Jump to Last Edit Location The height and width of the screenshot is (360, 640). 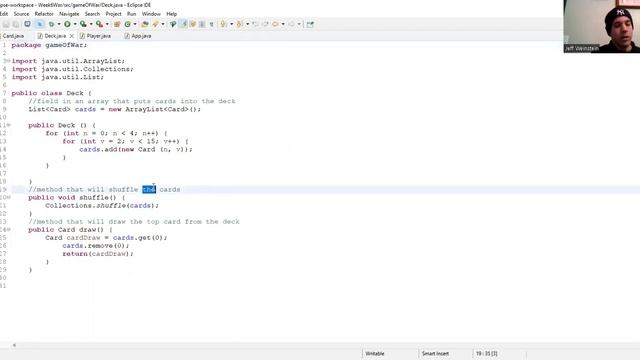point(255,24)
